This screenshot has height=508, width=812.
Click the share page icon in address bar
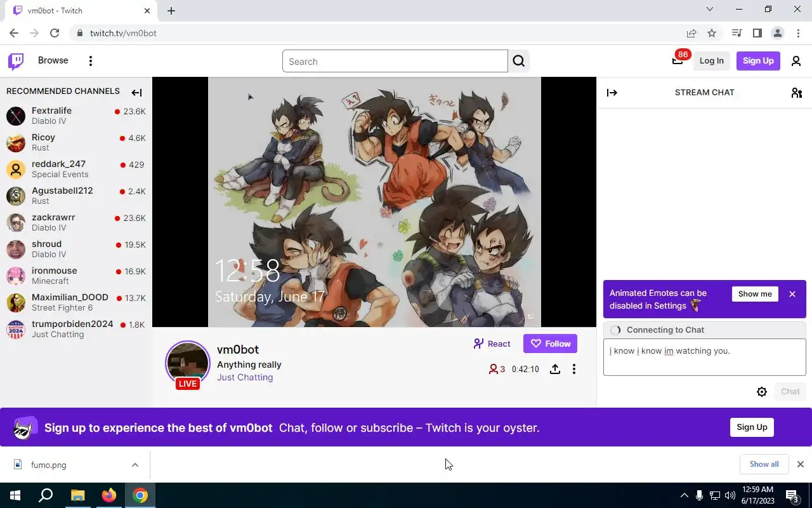click(x=691, y=33)
